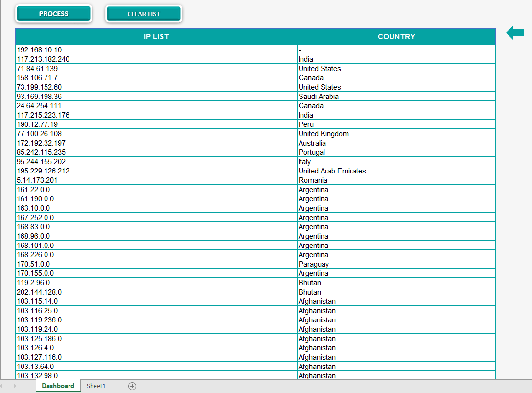Viewport: 532px width, 393px height.
Task: Click the Paraguay country cell
Action: 396,264
